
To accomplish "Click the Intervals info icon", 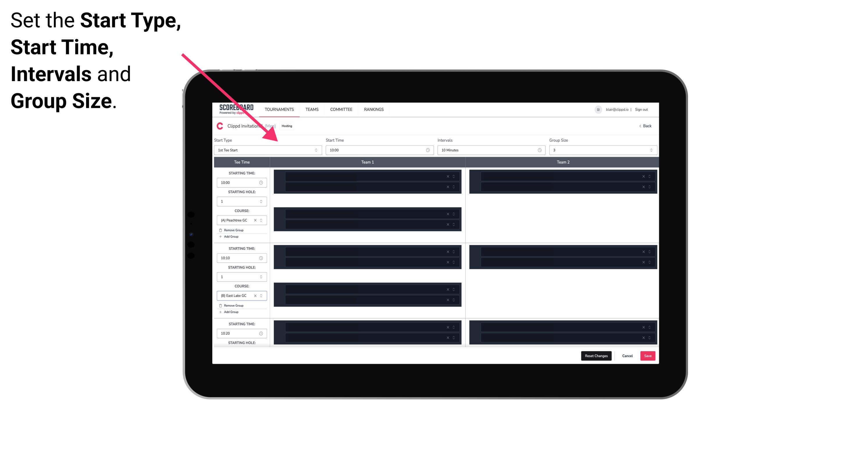I will click(x=538, y=150).
